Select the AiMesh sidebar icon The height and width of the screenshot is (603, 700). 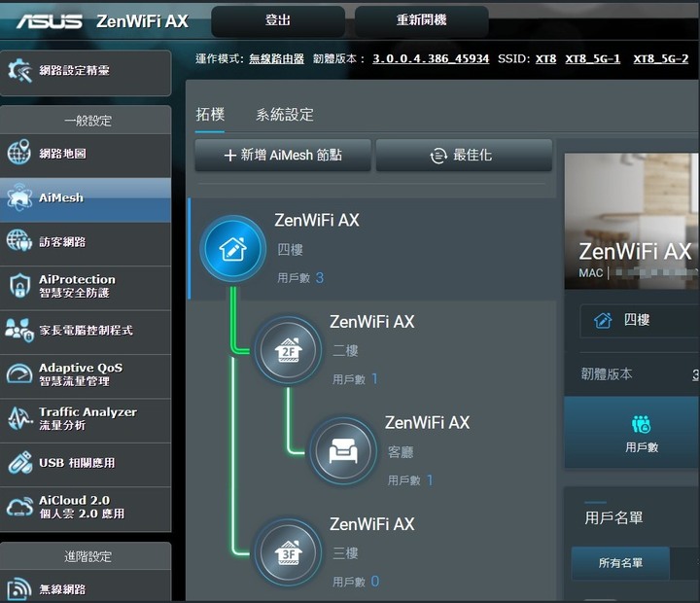point(19,197)
